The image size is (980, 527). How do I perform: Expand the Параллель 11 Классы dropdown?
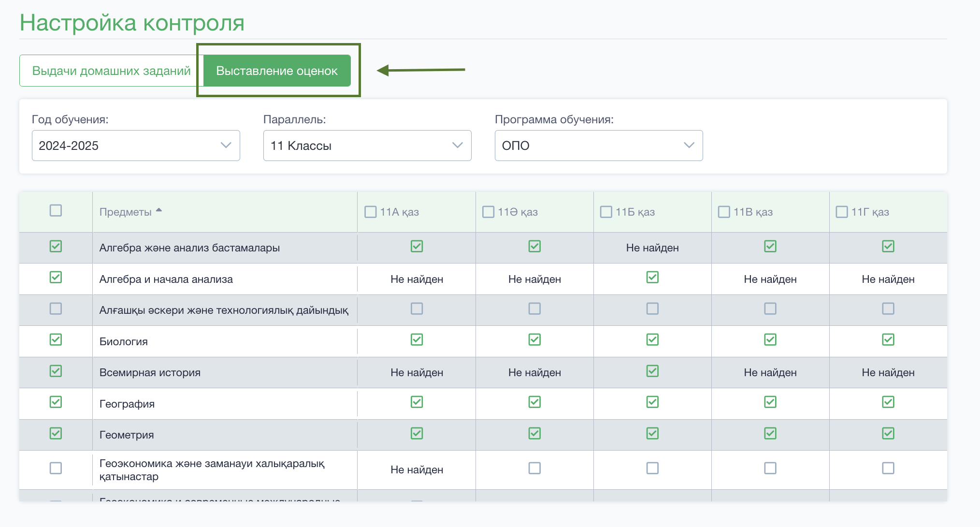(367, 146)
